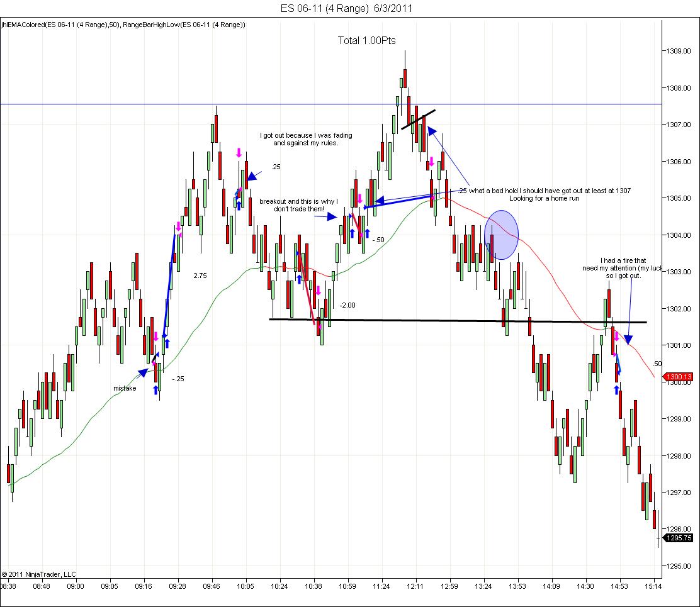The width and height of the screenshot is (700, 607).
Task: Select the 09:00 time axis label
Action: tap(76, 586)
